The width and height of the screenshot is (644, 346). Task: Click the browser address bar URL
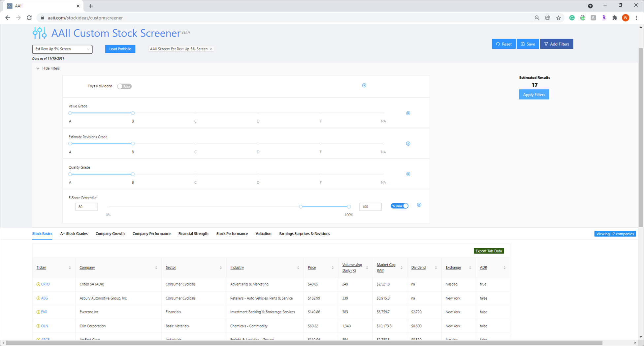[85, 18]
